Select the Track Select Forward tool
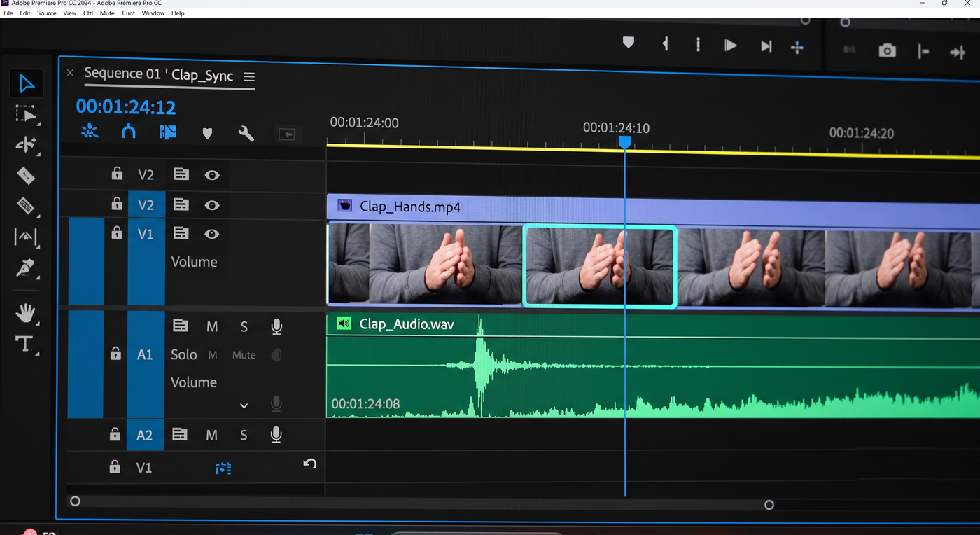The width and height of the screenshot is (980, 535). click(x=26, y=115)
